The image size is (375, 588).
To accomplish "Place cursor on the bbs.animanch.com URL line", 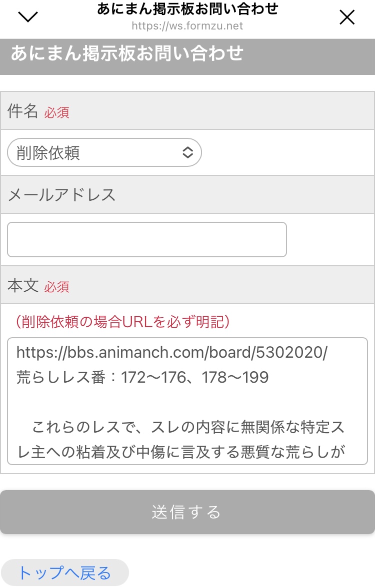I will [171, 353].
